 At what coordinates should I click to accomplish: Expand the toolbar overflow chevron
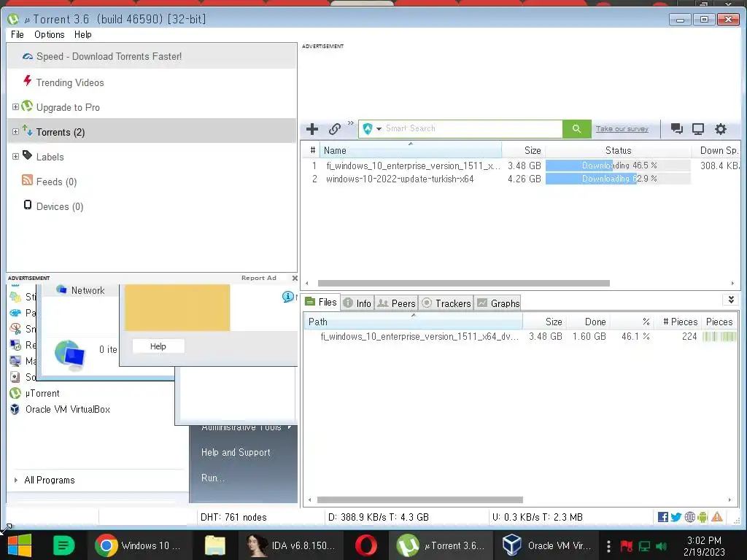pyautogui.click(x=351, y=122)
